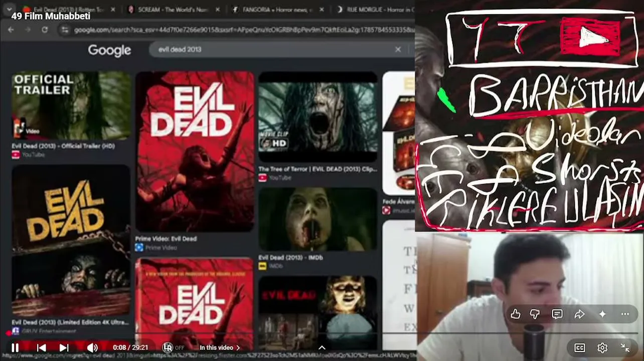The width and height of the screenshot is (644, 361).
Task: Pause the video playback
Action: [x=15, y=347]
